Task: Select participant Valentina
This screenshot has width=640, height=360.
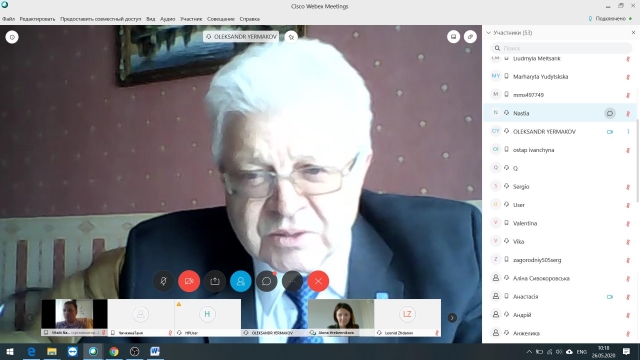Action: click(x=559, y=223)
